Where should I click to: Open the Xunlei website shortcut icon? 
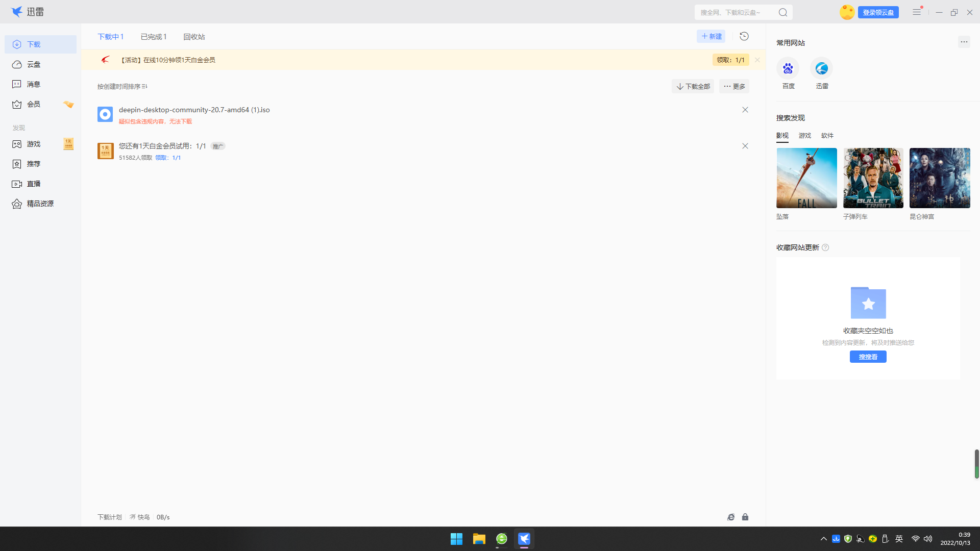pyautogui.click(x=822, y=68)
